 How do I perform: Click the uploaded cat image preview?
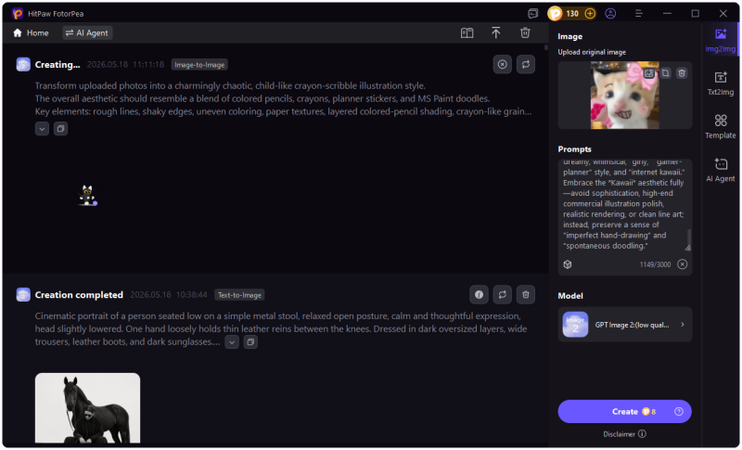[625, 96]
